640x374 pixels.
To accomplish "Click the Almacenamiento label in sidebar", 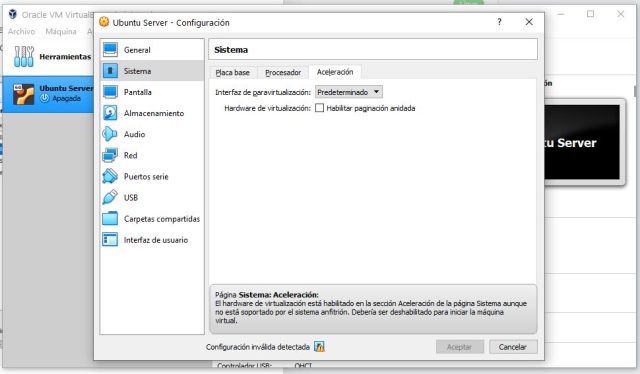I will [x=154, y=114].
